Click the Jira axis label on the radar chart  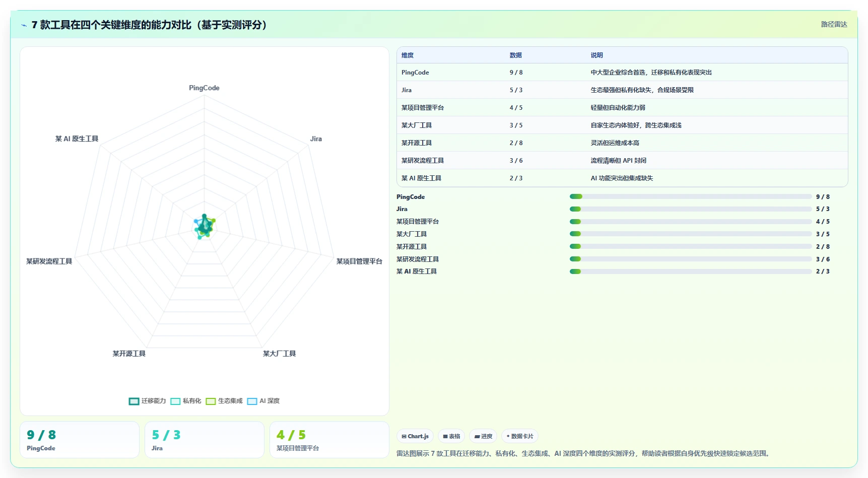[x=316, y=139]
